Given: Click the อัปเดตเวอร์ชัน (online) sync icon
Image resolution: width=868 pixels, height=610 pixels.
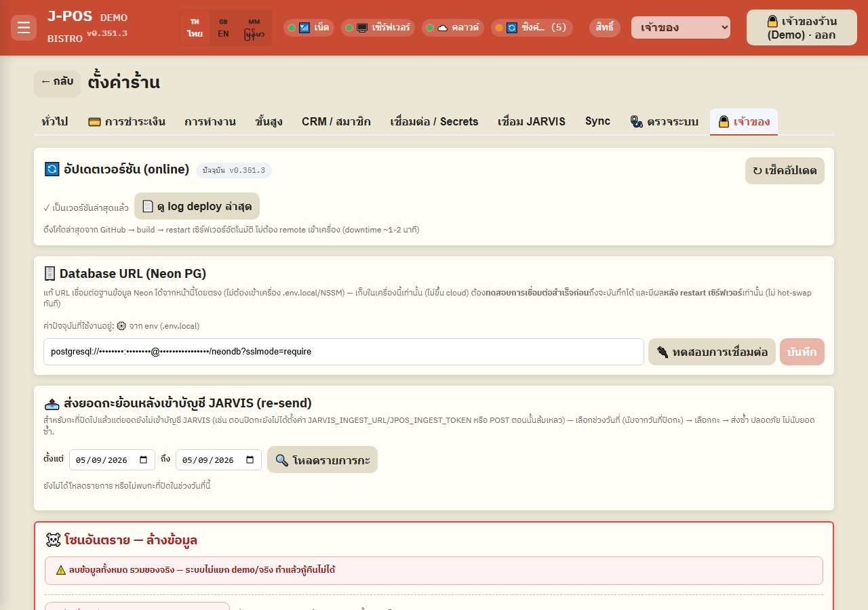Looking at the screenshot, I should (52, 169).
